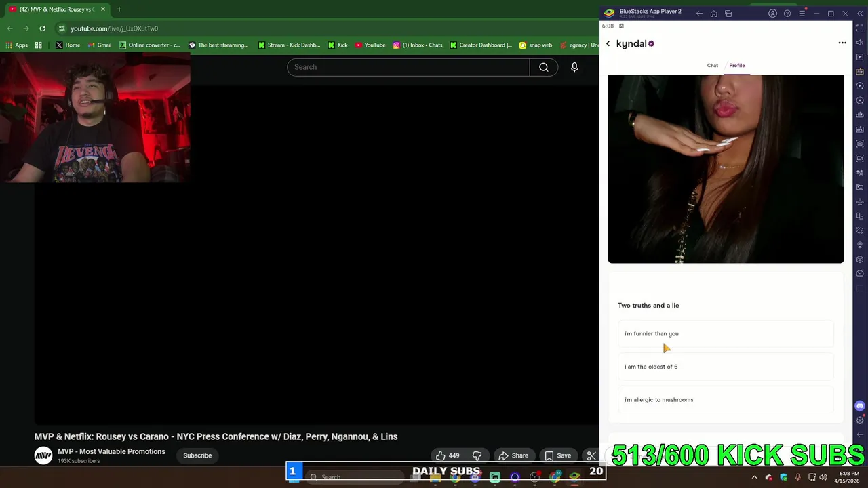Viewport: 868px width, 488px height.
Task: Click the Clip scissors button
Action: coord(591,455)
